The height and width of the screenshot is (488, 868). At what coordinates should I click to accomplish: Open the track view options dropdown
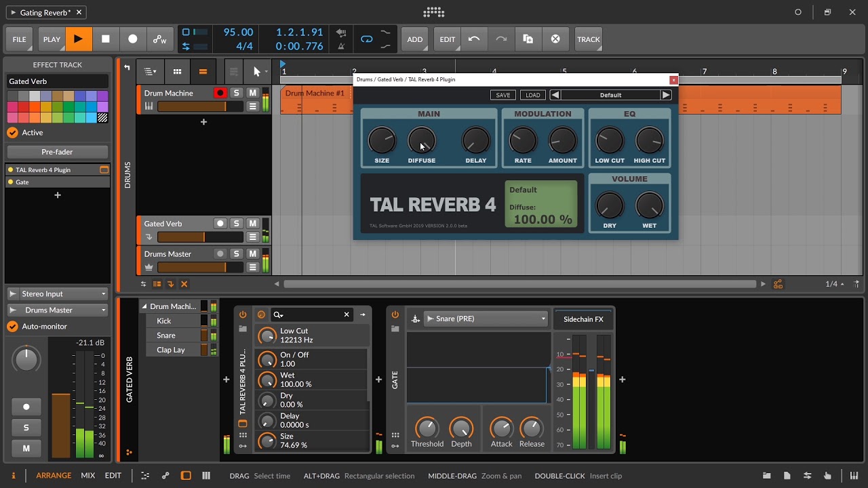[x=151, y=71]
